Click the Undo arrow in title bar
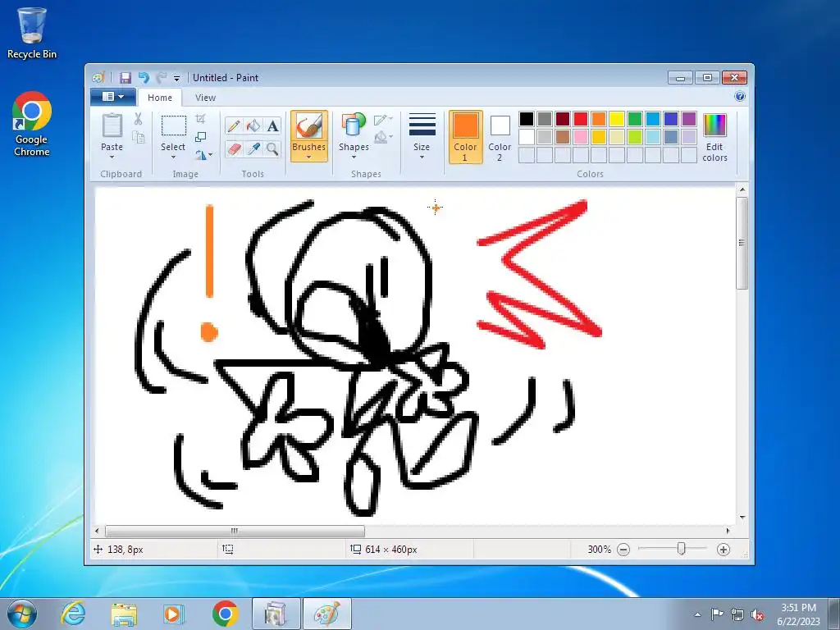The height and width of the screenshot is (630, 840). coord(144,78)
